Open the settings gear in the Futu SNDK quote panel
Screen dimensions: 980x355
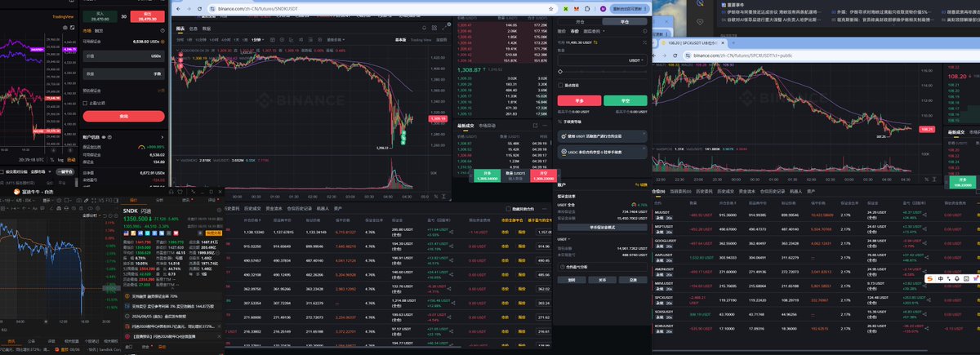(x=219, y=210)
